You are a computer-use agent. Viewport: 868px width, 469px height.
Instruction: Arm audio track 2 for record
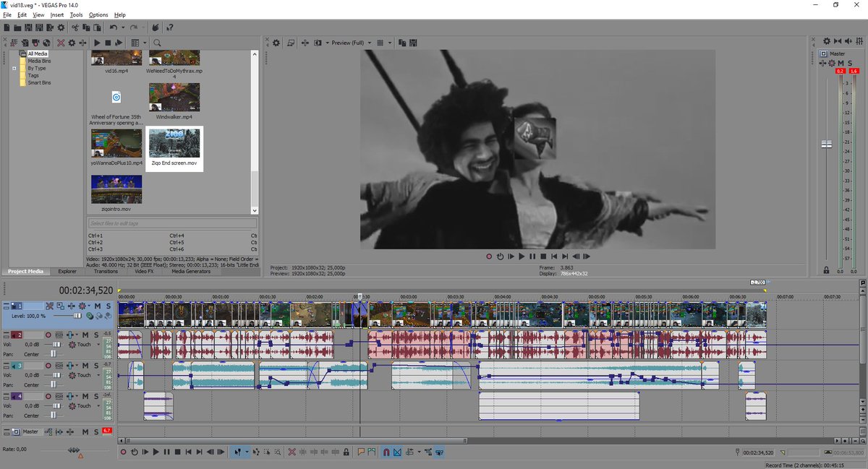(48, 335)
